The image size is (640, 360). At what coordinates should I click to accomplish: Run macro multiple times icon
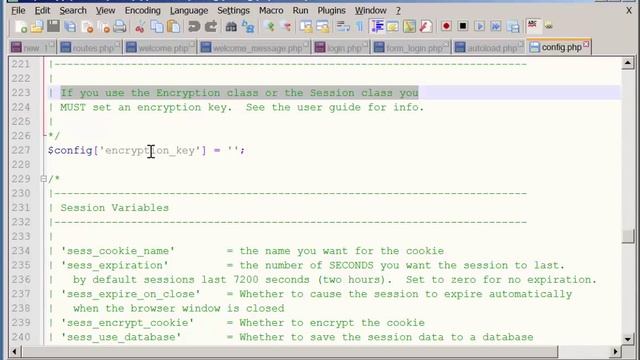click(496, 27)
